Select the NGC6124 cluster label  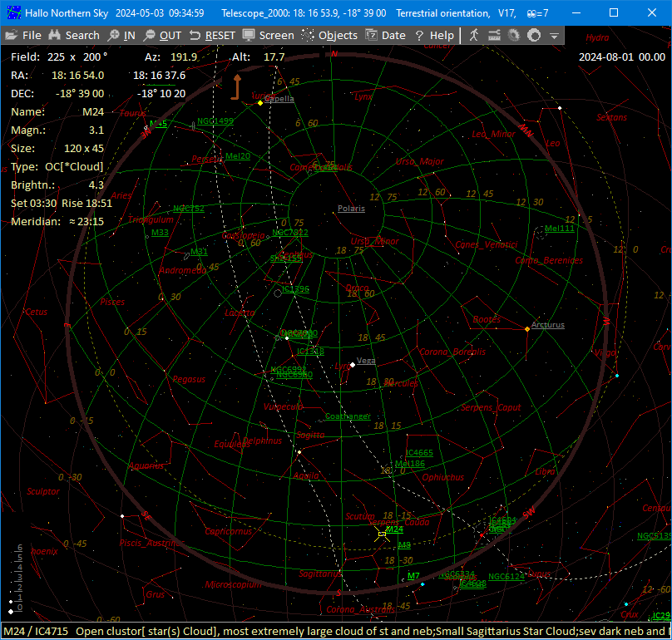[x=506, y=577]
